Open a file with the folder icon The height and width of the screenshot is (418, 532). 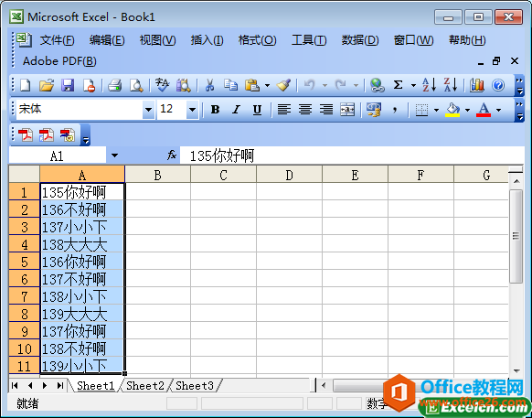pos(47,85)
